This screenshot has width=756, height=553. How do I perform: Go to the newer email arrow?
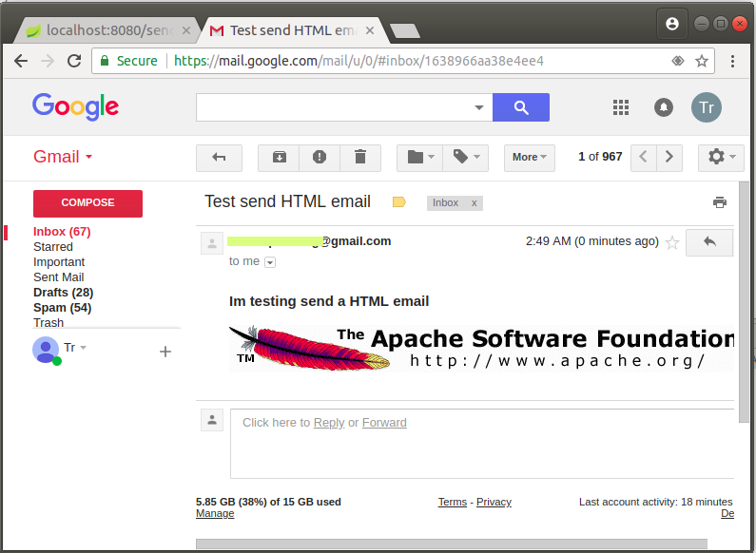[643, 158]
